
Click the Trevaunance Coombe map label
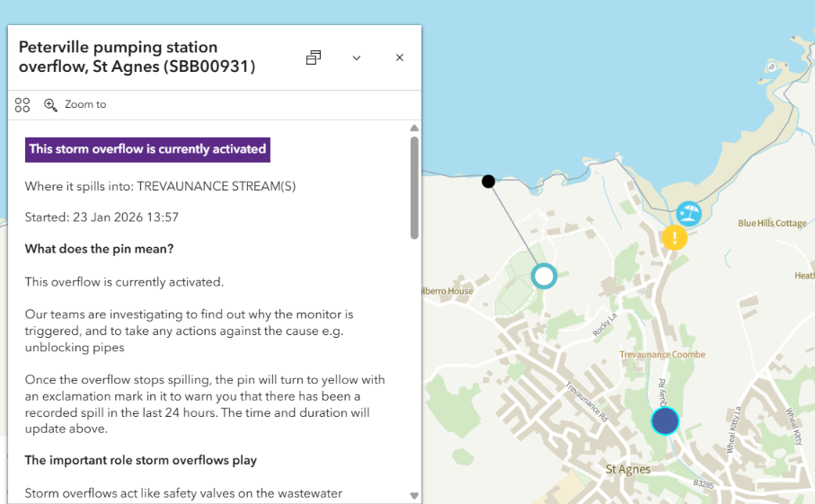click(662, 355)
